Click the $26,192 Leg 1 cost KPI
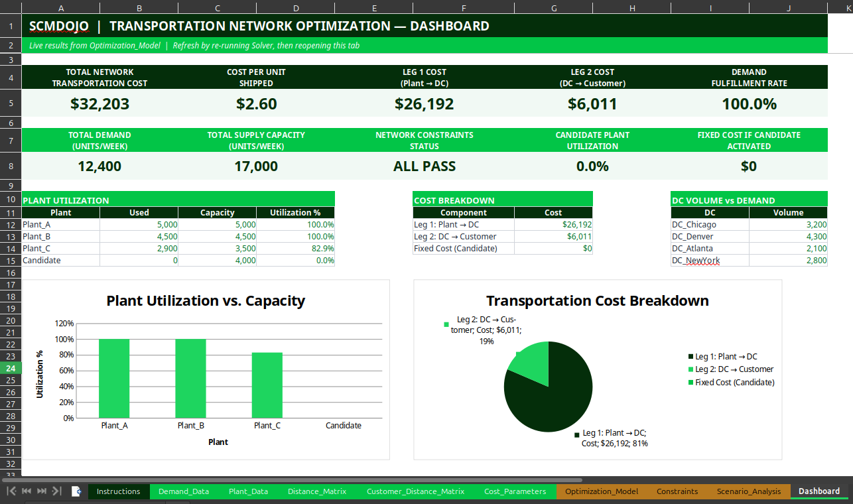Screen dimensions: 853x504 (x=425, y=103)
